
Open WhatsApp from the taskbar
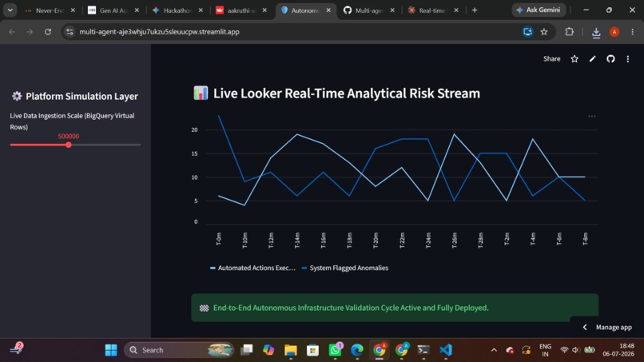point(335,350)
